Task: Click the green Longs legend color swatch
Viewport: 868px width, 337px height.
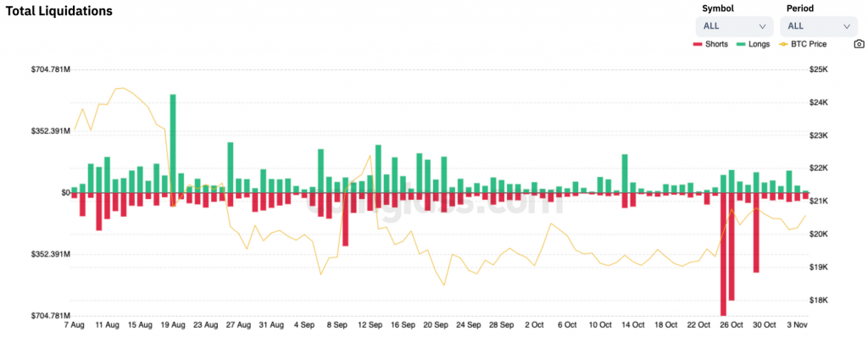Action: pos(740,44)
